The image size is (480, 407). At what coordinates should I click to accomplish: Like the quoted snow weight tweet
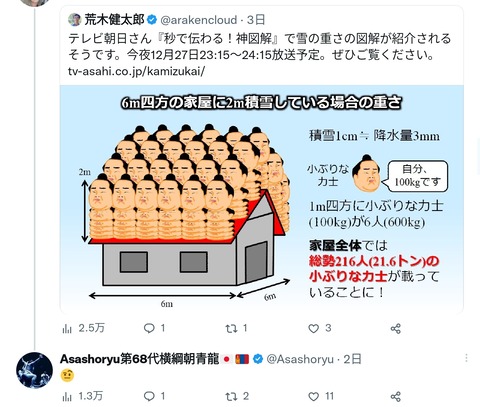(319, 329)
